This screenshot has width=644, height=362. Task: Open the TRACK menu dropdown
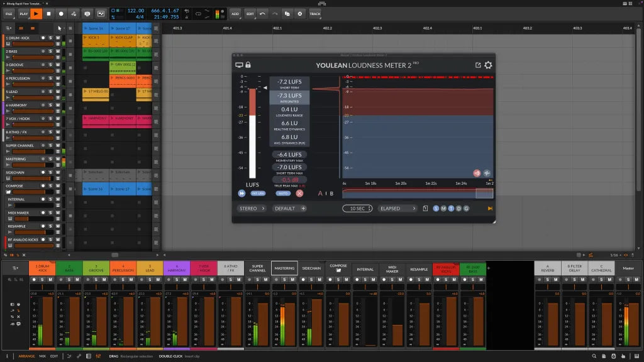click(315, 14)
